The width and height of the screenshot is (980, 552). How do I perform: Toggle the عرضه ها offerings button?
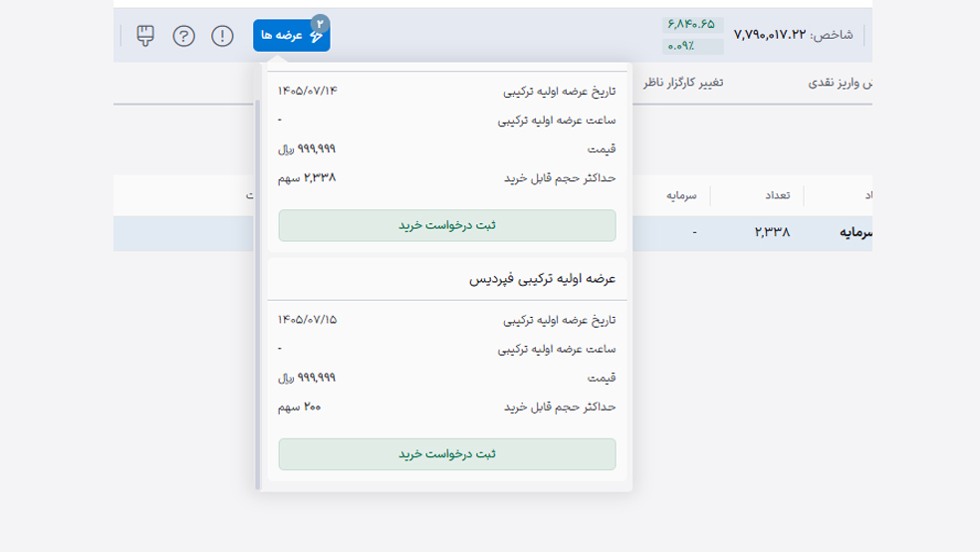[x=291, y=36]
